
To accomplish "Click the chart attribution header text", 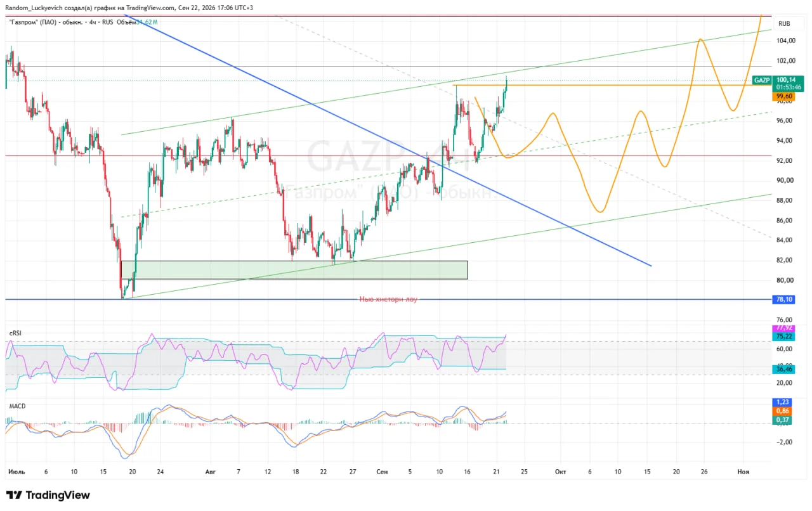I will [129, 8].
